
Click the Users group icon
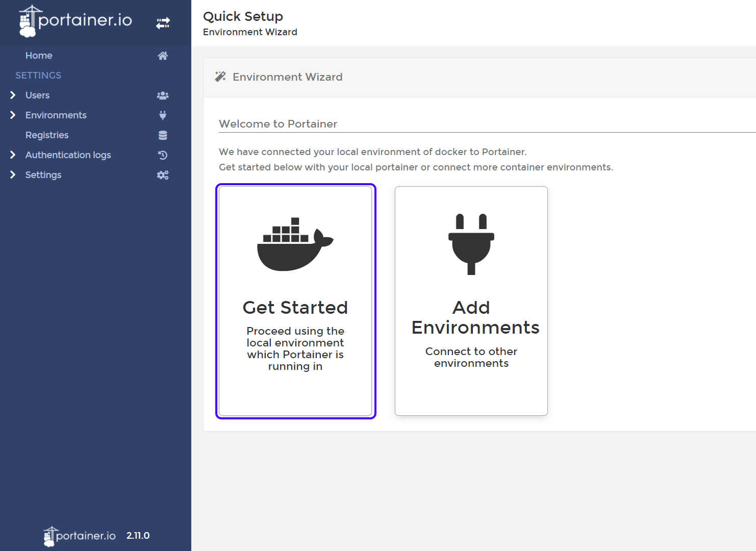pyautogui.click(x=163, y=95)
